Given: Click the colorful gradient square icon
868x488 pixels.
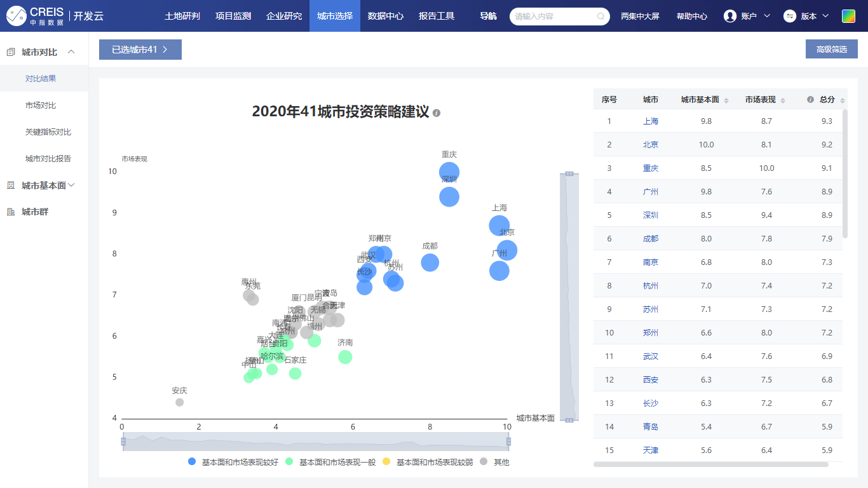Looking at the screenshot, I should click(x=848, y=16).
